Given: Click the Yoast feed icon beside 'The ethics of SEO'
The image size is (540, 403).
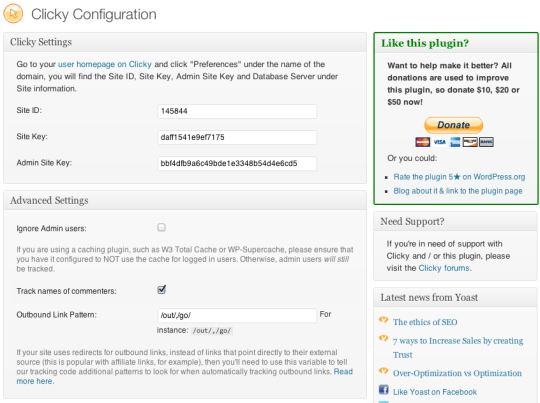Looking at the screenshot, I should pos(383,320).
